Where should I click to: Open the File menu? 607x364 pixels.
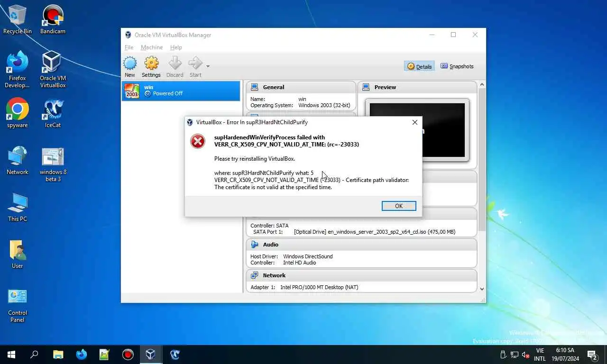(x=129, y=47)
